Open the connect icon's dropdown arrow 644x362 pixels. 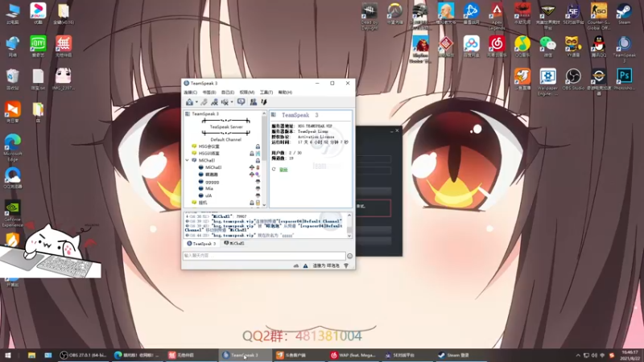[x=196, y=102]
